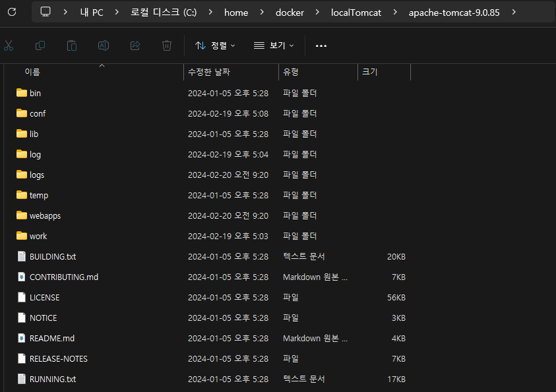Expand chevron after 내 PC breadcrumb
The height and width of the screenshot is (392, 556).
point(117,12)
